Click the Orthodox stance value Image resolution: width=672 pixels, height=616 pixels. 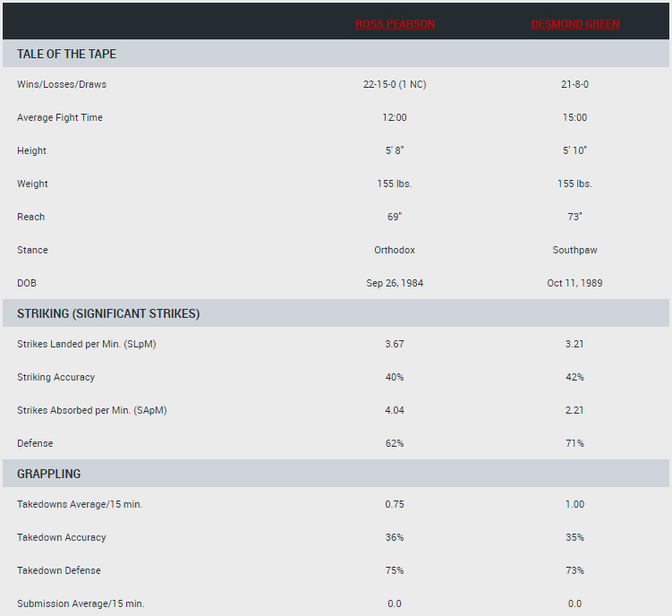395,250
